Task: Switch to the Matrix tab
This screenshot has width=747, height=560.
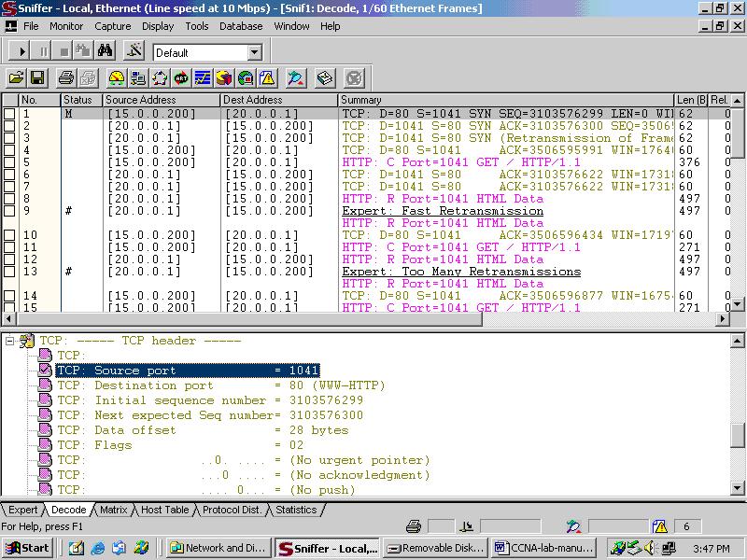Action: click(113, 510)
